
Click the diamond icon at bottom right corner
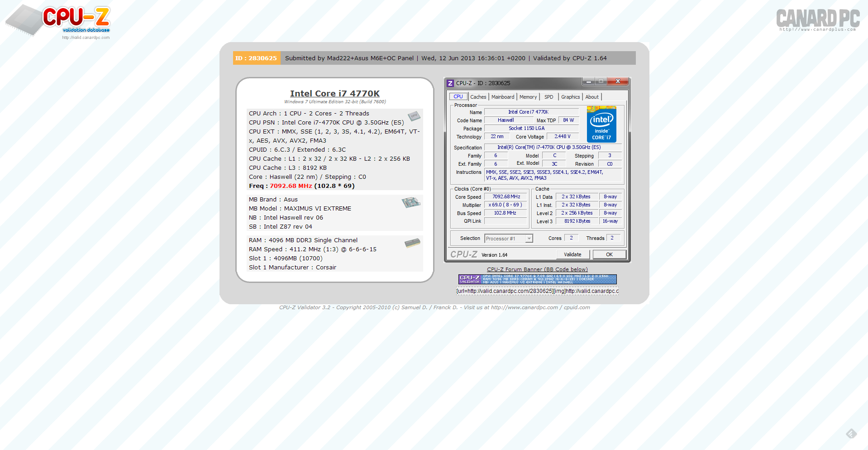tap(851, 434)
